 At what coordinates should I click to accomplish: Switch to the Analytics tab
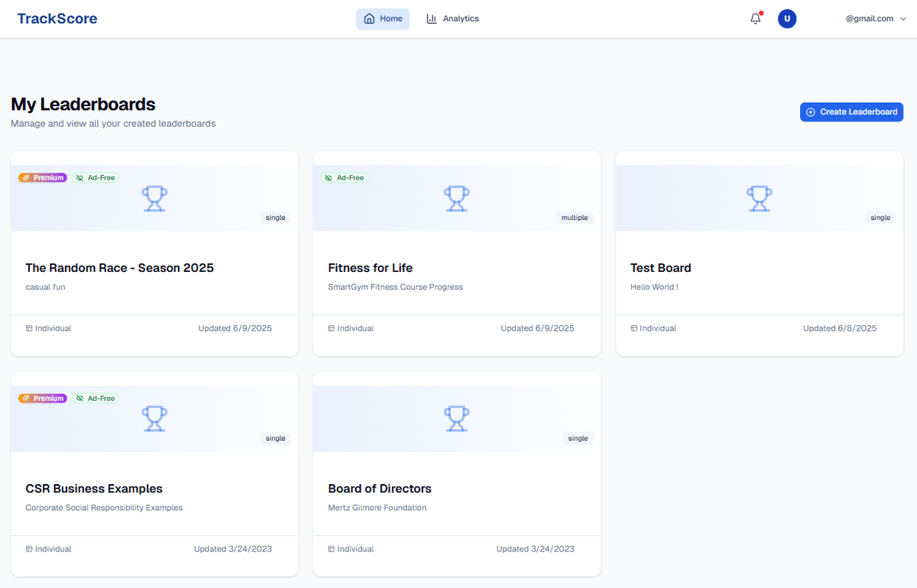452,18
